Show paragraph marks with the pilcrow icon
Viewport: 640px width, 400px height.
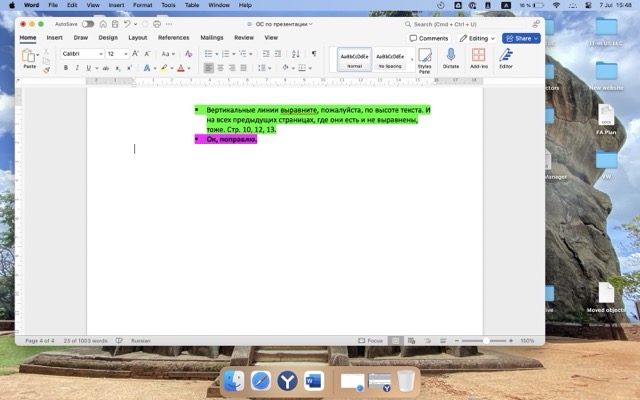[310, 53]
